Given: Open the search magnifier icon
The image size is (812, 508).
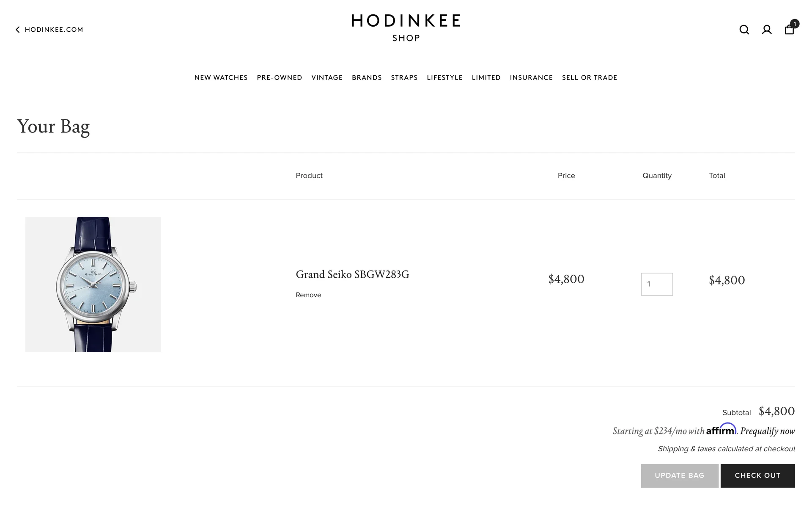Looking at the screenshot, I should (x=744, y=30).
